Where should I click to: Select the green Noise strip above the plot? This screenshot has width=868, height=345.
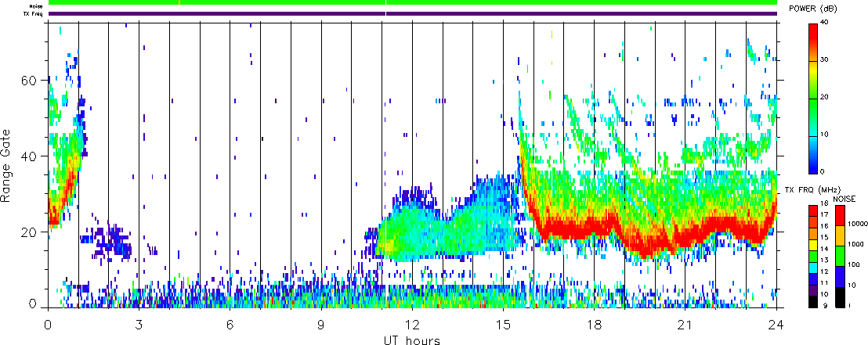tap(413, 2)
